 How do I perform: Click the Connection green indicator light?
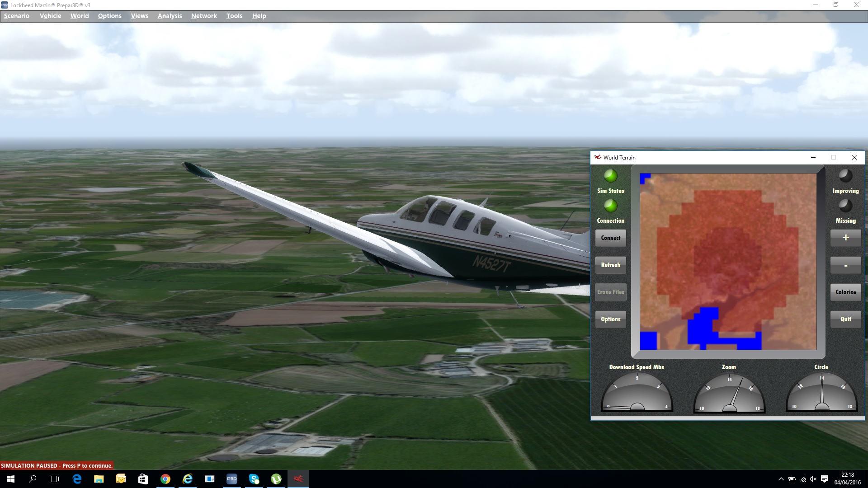(x=611, y=206)
